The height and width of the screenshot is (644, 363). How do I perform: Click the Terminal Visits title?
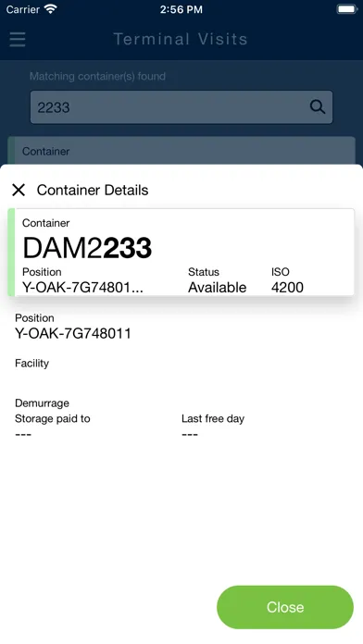(181, 39)
